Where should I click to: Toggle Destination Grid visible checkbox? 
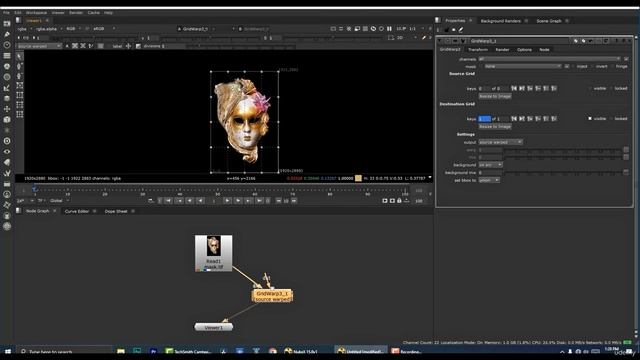(590, 118)
